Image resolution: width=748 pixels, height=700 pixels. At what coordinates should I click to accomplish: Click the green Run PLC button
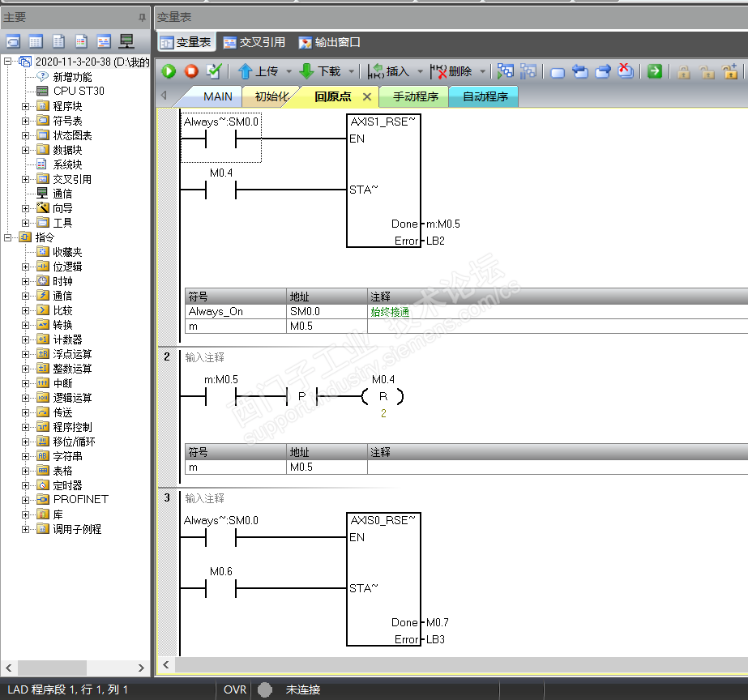(x=169, y=71)
